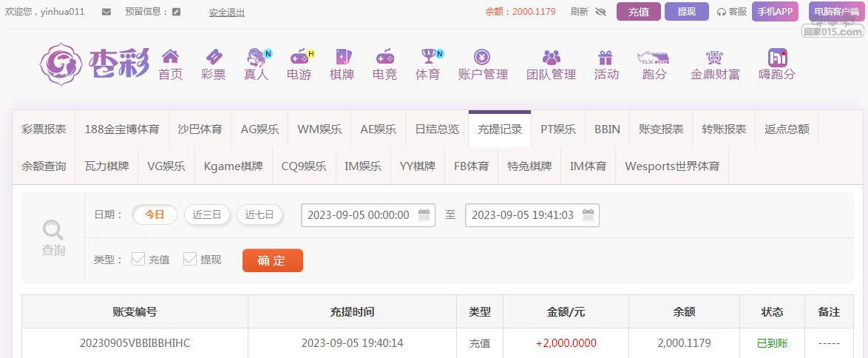
Task: Switch to 特兔棋牌 tab
Action: [530, 166]
